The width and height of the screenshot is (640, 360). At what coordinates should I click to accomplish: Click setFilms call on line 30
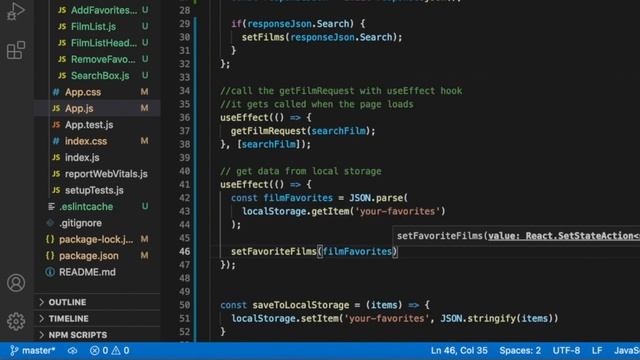coord(262,37)
